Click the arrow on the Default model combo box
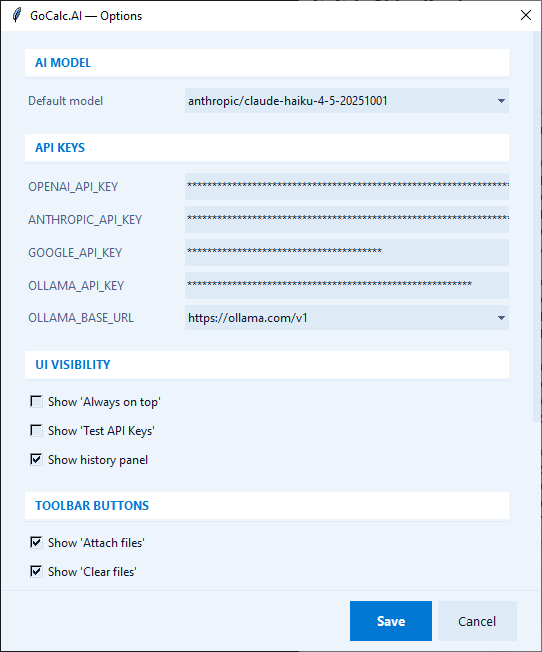 501,101
